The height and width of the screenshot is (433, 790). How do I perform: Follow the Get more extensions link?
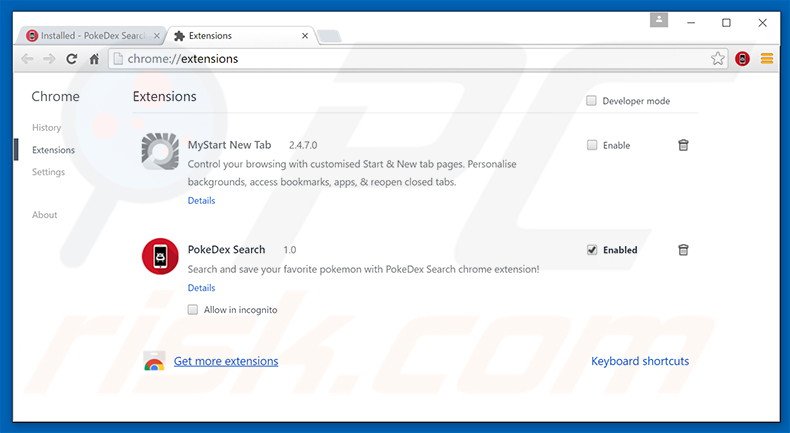coord(226,361)
